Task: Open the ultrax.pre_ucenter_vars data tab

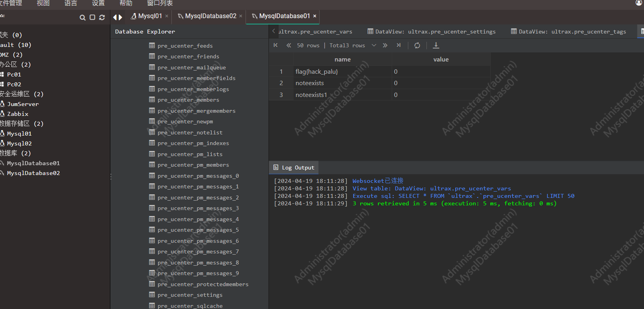Action: [x=315, y=32]
